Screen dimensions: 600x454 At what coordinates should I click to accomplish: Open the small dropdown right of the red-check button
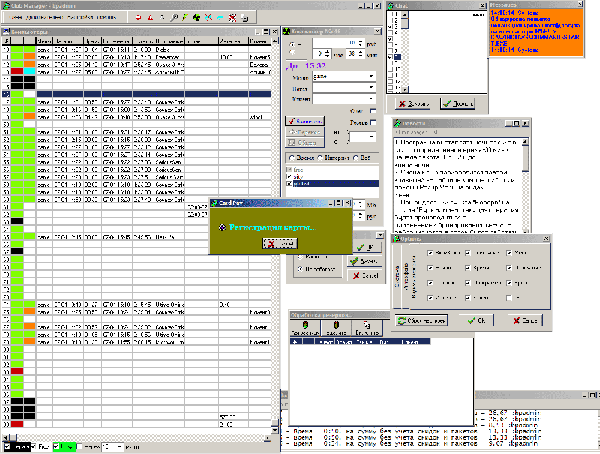371,137
